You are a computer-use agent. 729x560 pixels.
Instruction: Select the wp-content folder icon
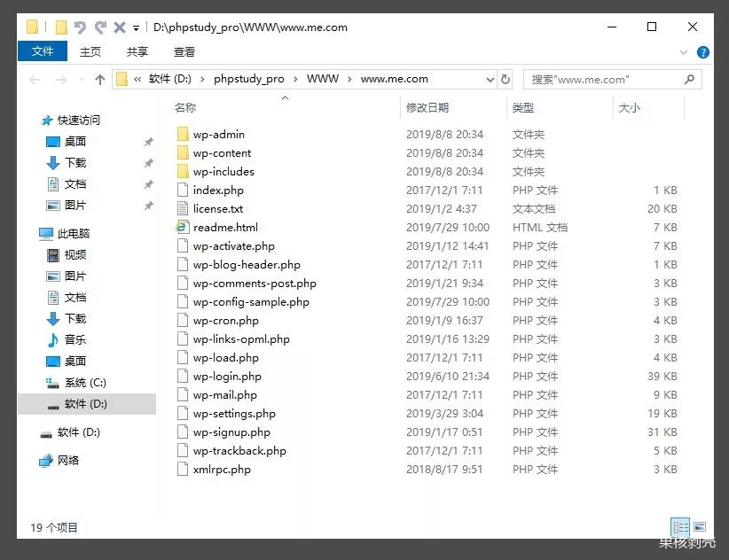pyautogui.click(x=183, y=152)
